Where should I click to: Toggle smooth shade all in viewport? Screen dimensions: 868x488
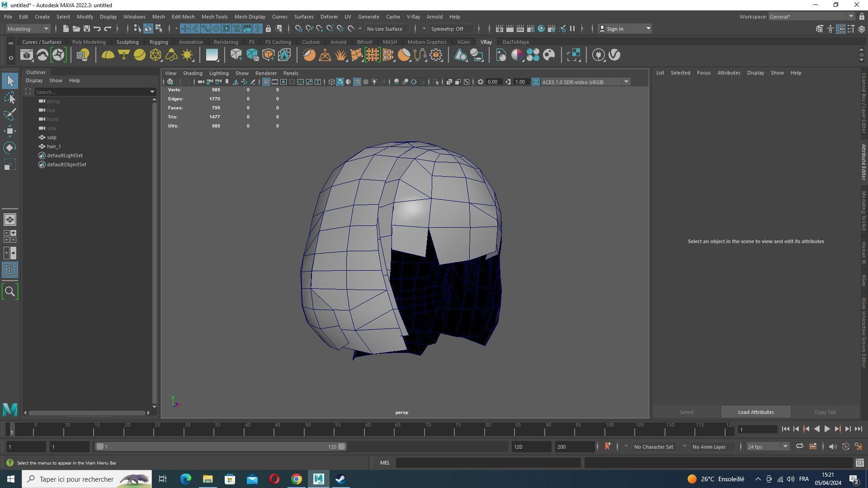[340, 82]
